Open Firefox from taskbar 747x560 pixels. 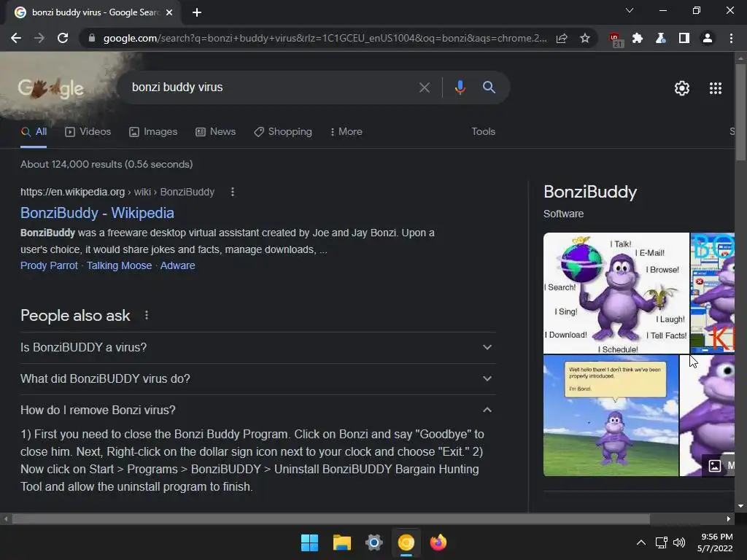pos(438,542)
